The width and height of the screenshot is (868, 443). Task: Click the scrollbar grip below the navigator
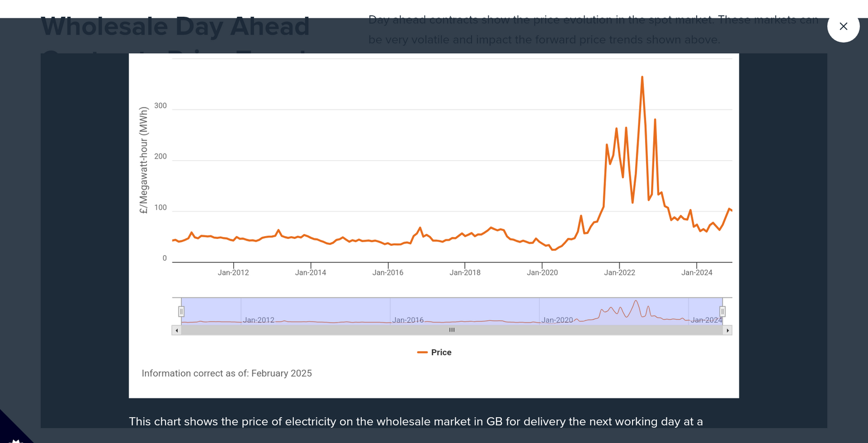[452, 330]
